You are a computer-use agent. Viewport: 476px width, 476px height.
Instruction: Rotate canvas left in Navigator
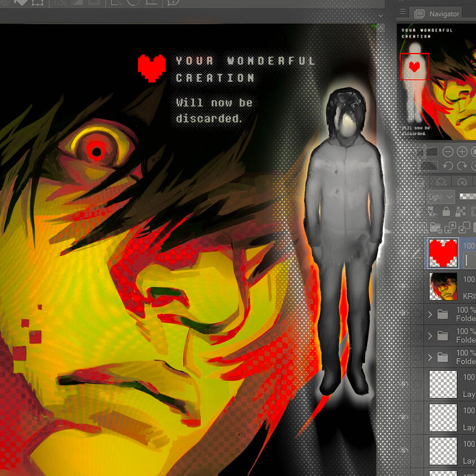(x=448, y=166)
